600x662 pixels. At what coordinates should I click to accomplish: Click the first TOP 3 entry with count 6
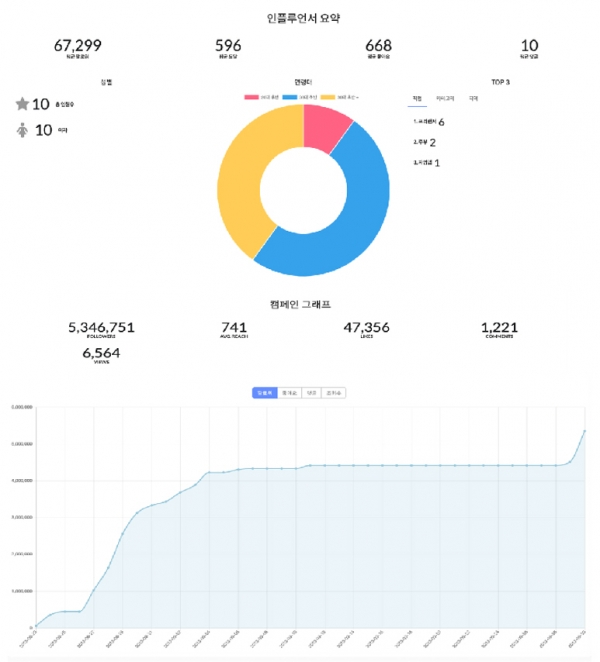coord(429,122)
